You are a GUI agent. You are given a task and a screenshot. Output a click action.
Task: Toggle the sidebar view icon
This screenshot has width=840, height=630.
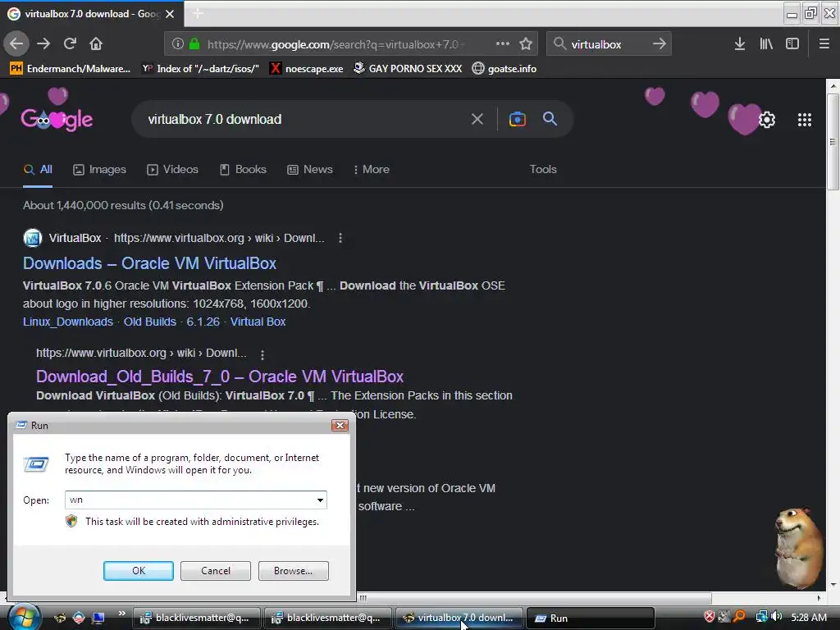(792, 44)
